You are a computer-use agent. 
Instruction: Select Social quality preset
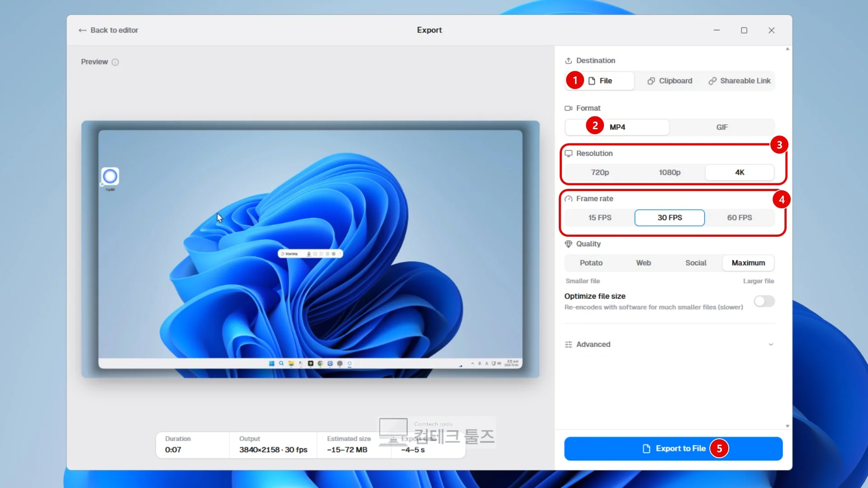(x=696, y=263)
